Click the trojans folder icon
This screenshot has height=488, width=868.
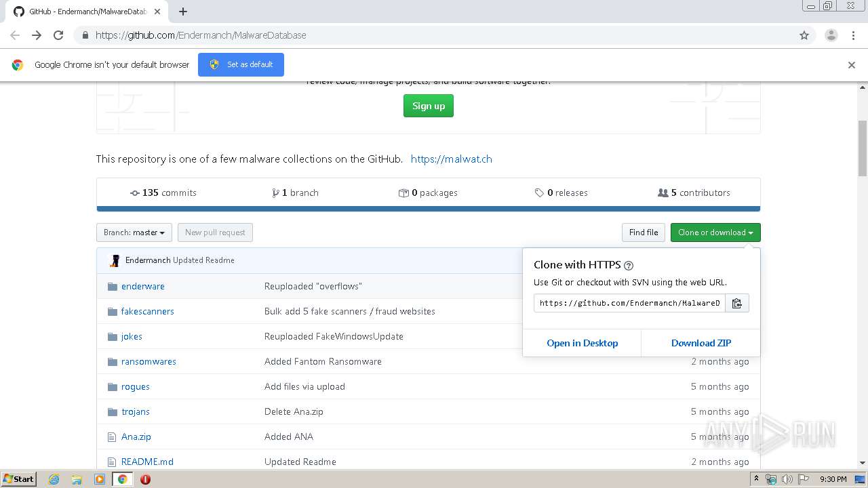click(x=113, y=412)
